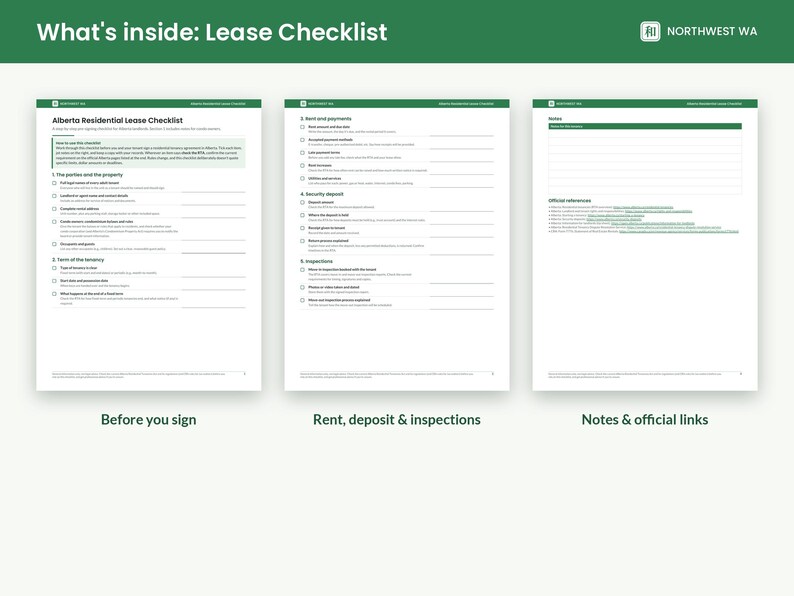Check 'Photos or video taken and dated'
Image resolution: width=794 pixels, height=596 pixels.
pos(302,287)
